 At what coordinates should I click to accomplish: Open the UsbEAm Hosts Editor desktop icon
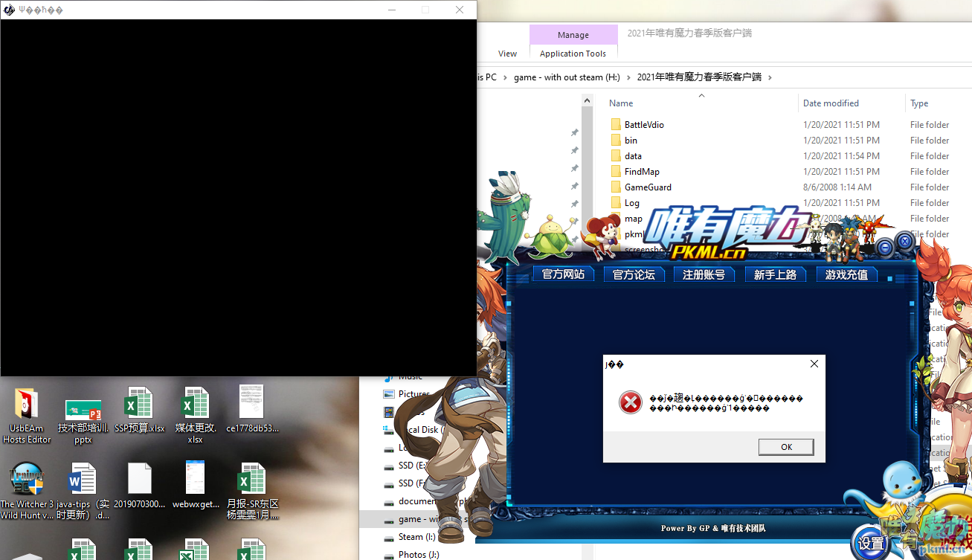tap(27, 405)
